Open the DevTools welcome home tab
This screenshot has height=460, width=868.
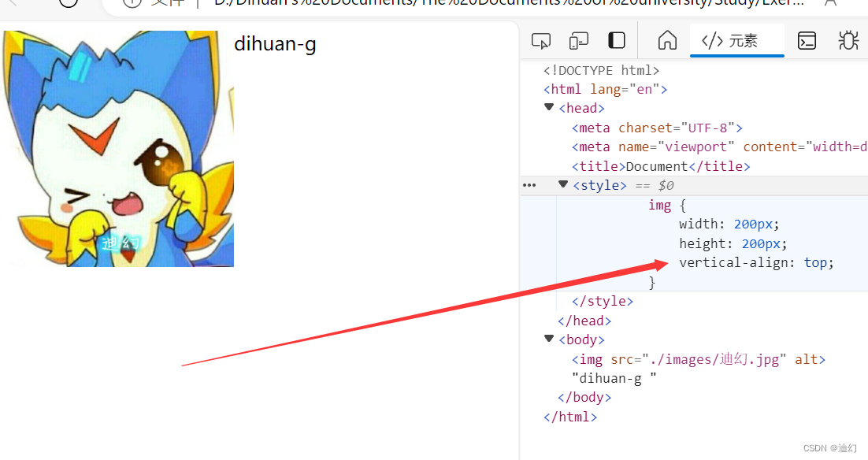[x=666, y=40]
